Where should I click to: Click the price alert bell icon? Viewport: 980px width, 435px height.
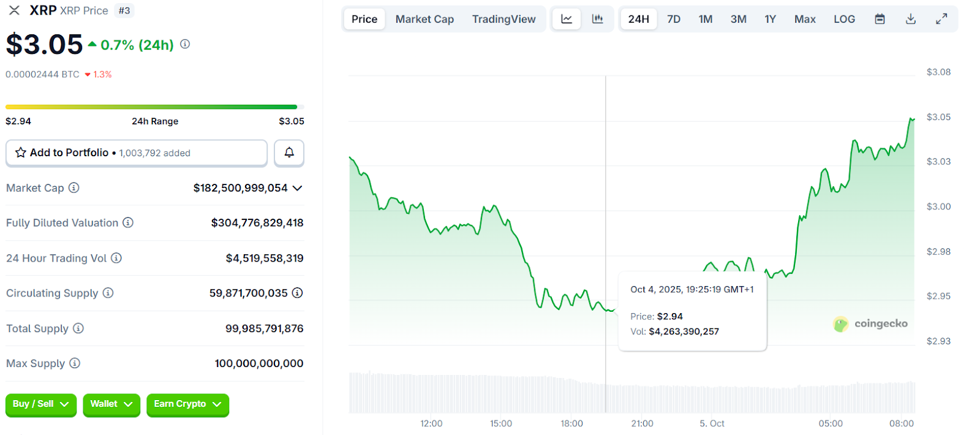pyautogui.click(x=289, y=153)
